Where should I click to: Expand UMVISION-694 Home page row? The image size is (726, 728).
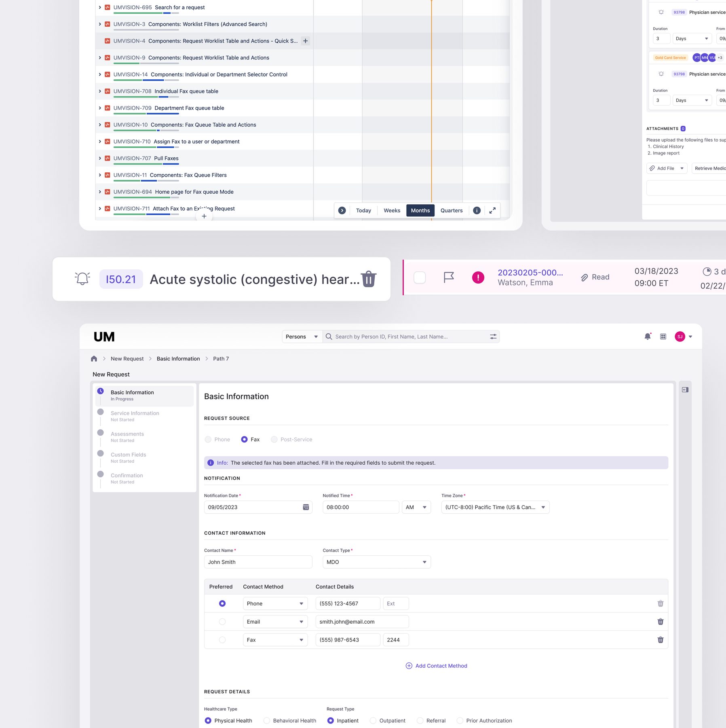[100, 192]
